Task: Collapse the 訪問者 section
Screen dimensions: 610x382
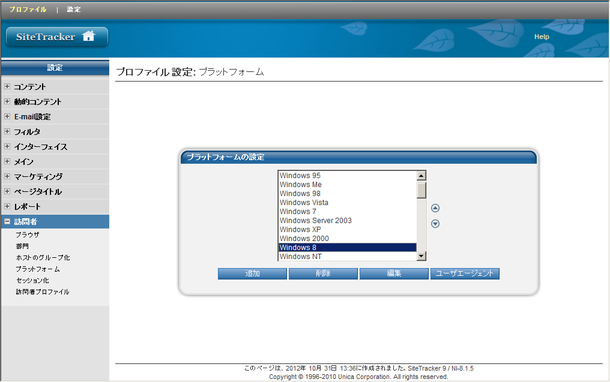Action: [x=7, y=221]
